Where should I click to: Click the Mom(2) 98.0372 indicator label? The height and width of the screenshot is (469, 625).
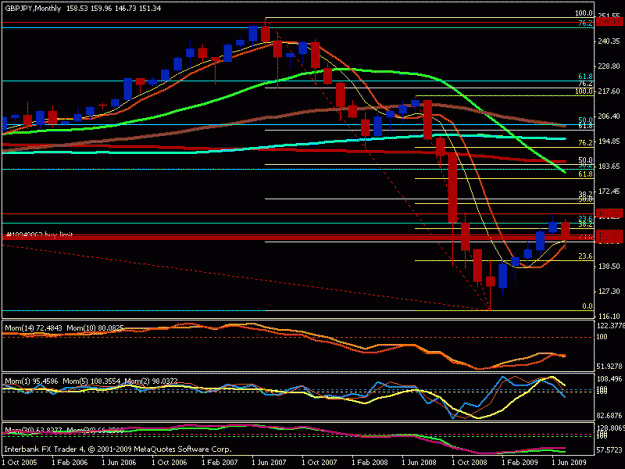[x=151, y=381]
